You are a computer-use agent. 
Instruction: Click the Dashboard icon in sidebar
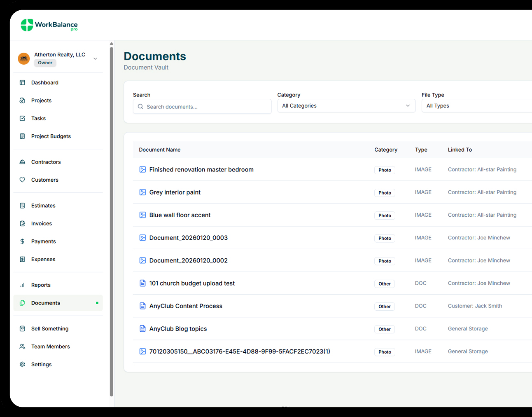pos(22,83)
